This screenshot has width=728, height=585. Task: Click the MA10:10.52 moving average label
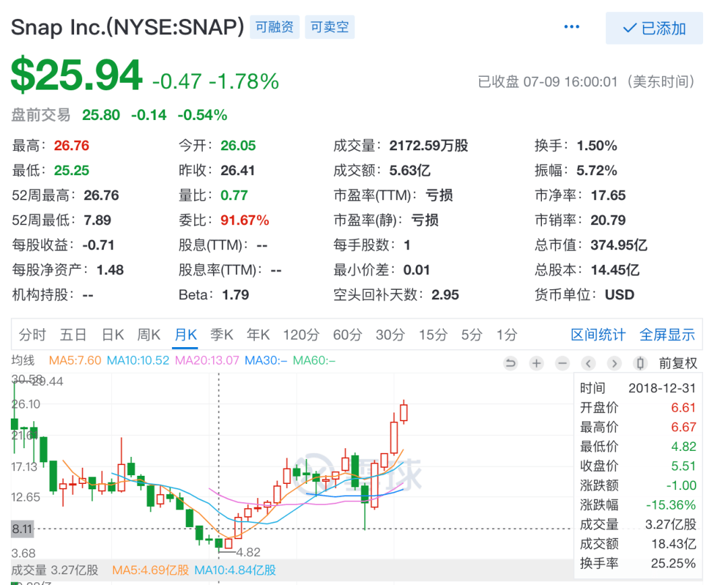point(138,361)
